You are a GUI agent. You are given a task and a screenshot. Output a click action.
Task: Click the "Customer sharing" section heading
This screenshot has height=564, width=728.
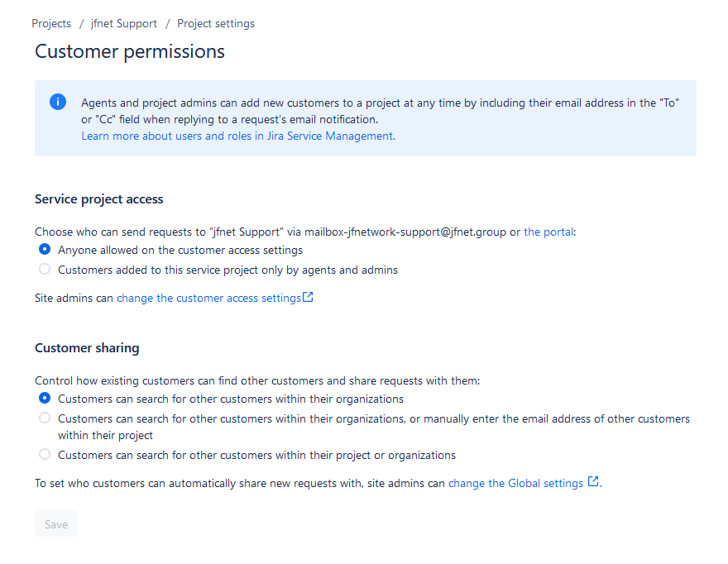(86, 348)
